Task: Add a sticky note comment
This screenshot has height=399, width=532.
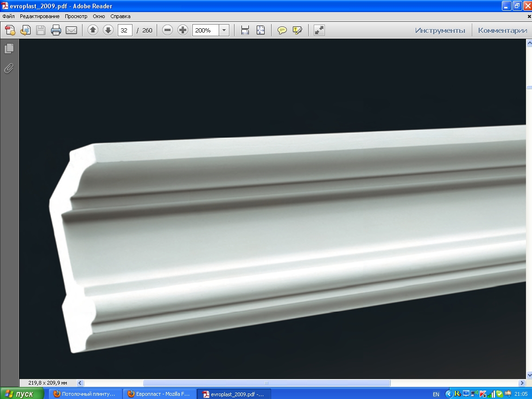Action: pos(282,30)
